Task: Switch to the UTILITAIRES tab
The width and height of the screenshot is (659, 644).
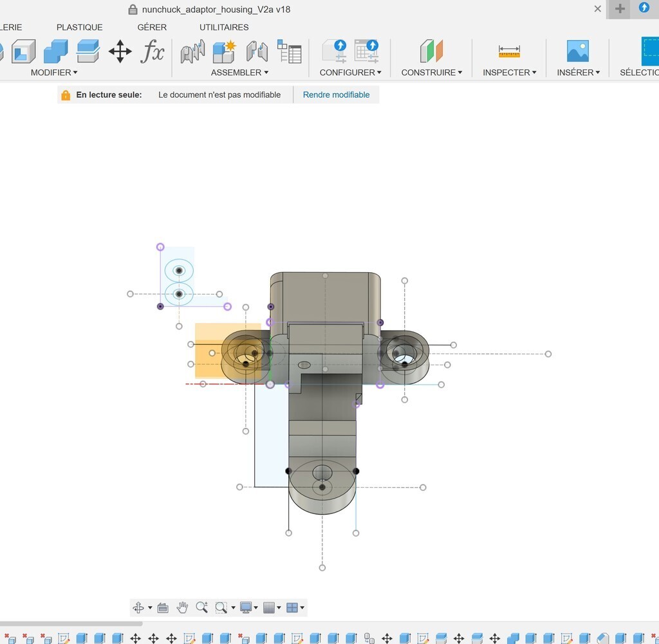Action: [224, 27]
